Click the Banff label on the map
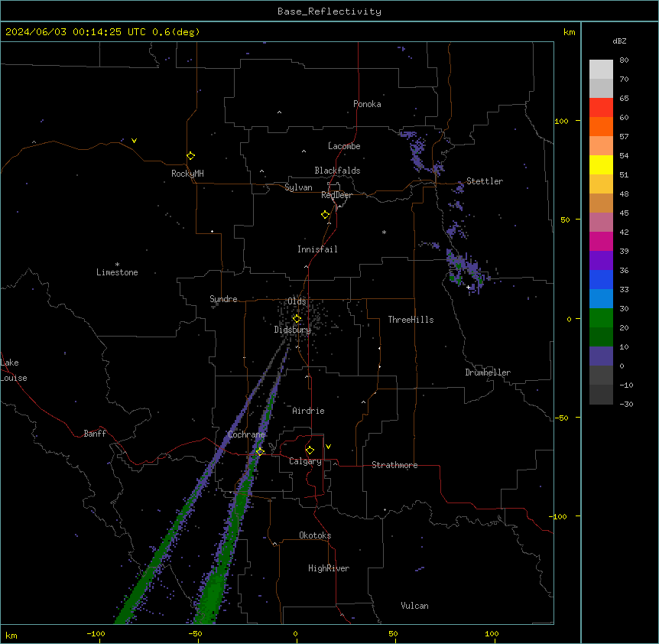659x644 pixels. coord(95,434)
